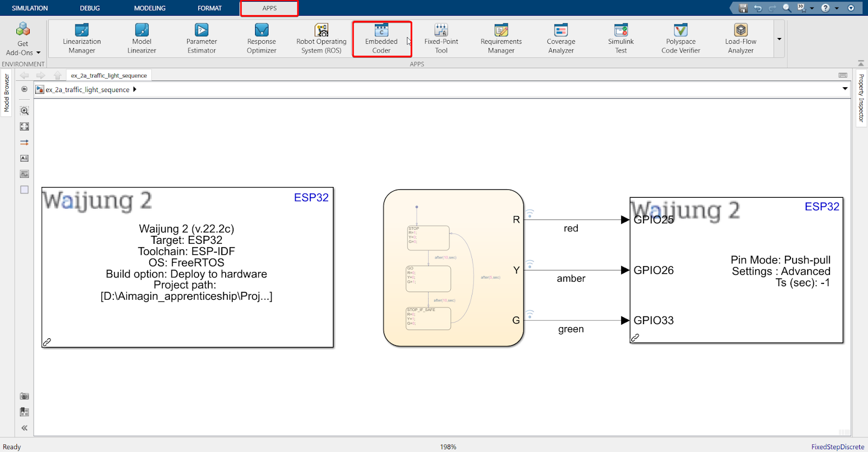Click FixedStepDiscrete solver link
Image resolution: width=868 pixels, height=452 pixels.
click(x=838, y=447)
